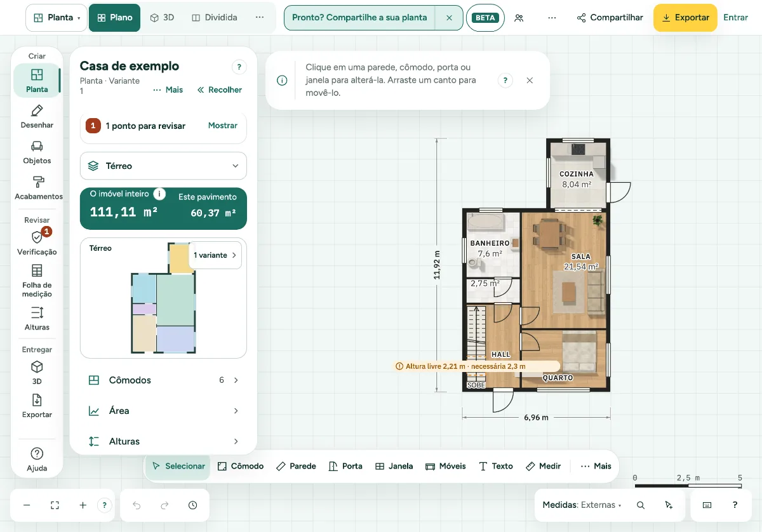Viewport: 762px width, 532px height.
Task: Click the yellow Exportar button
Action: point(685,18)
